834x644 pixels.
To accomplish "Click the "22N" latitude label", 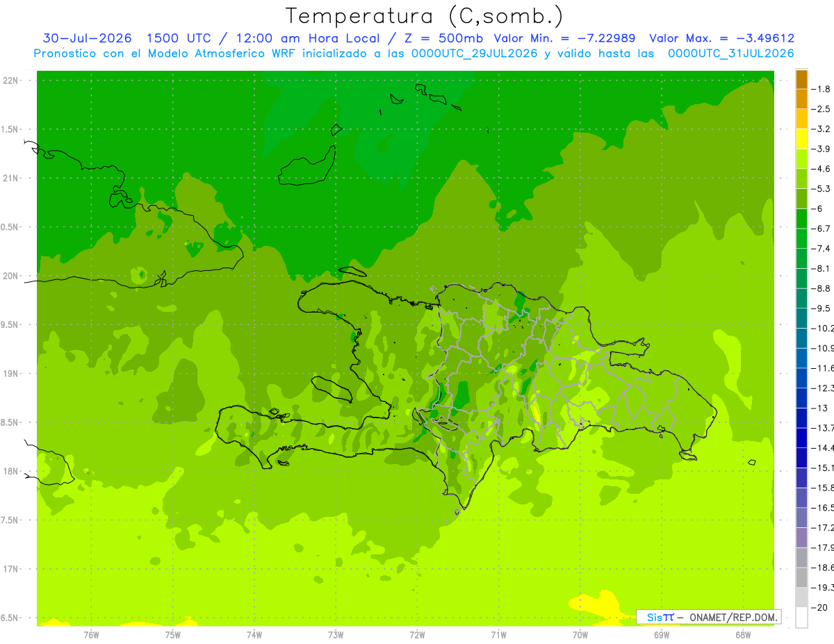I will 10,81.
